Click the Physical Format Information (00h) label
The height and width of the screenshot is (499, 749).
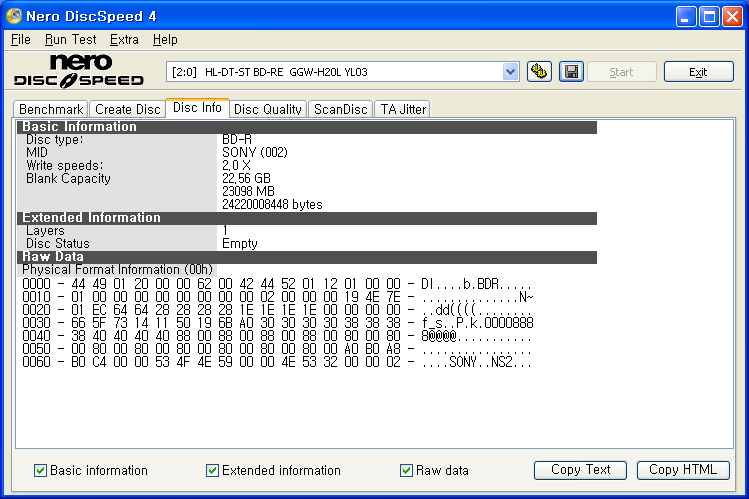tap(117, 270)
